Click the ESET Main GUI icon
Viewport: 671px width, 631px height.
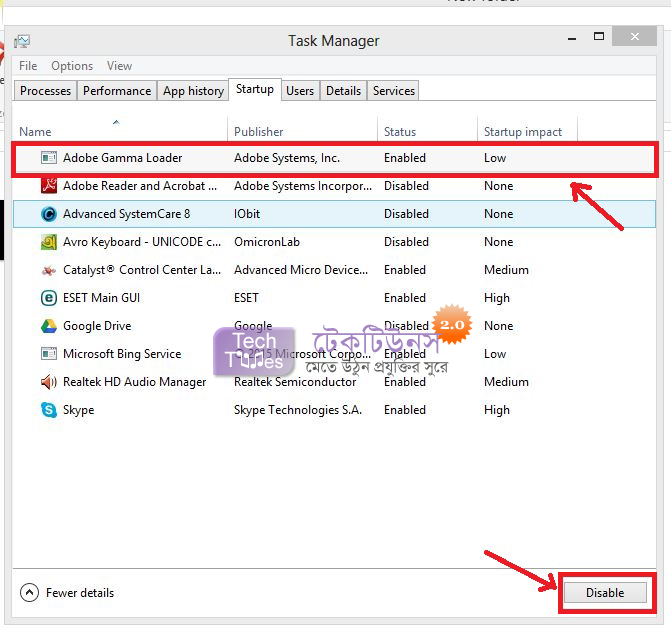pyautogui.click(x=49, y=298)
